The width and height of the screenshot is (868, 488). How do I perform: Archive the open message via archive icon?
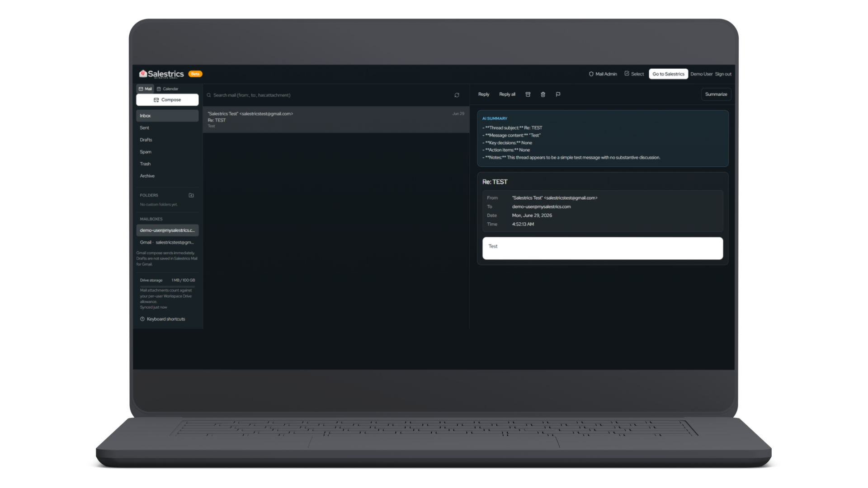[528, 94]
